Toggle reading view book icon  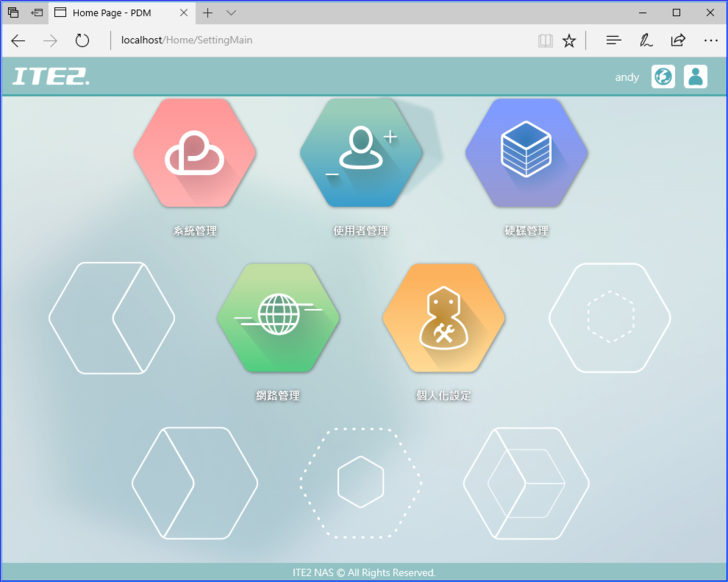coord(545,41)
